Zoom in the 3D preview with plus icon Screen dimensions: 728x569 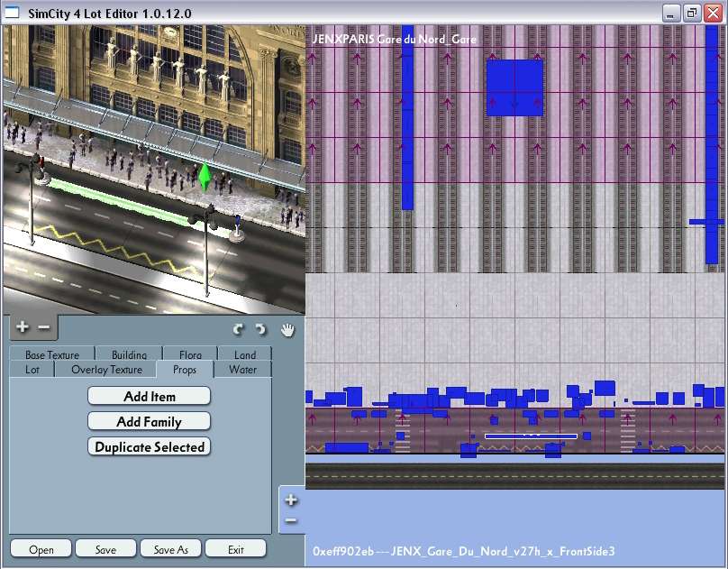22,327
